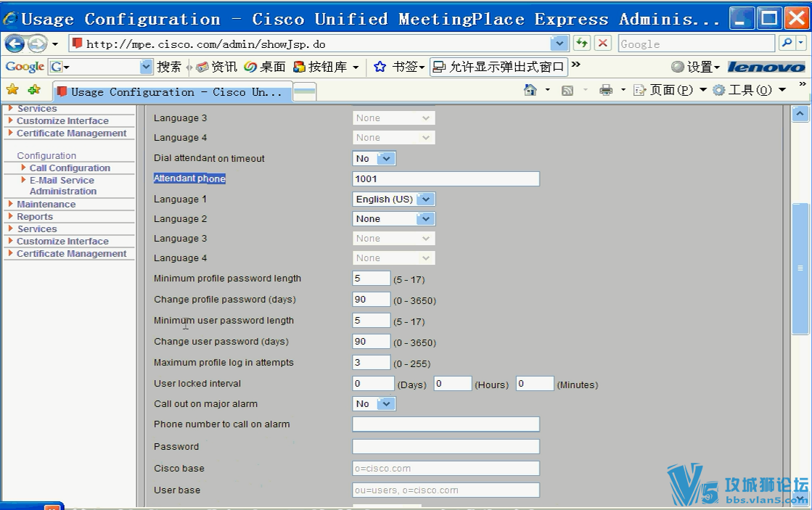Image resolution: width=812 pixels, height=510 pixels.
Task: Expand the Reports sidebar section
Action: click(35, 216)
